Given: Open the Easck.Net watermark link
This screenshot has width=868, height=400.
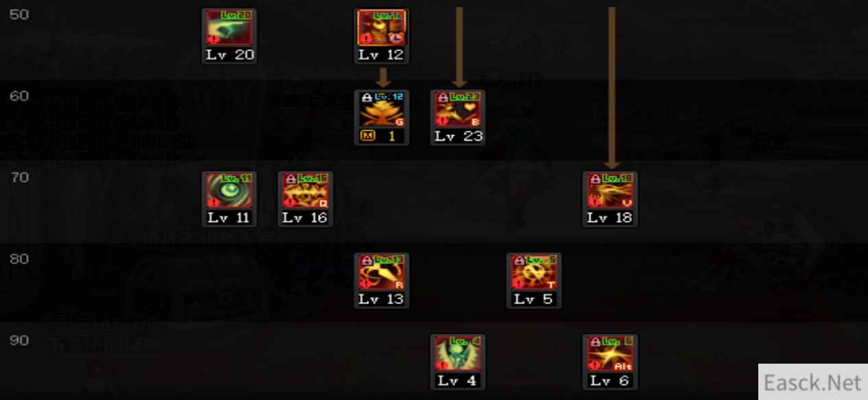Looking at the screenshot, I should (813, 382).
